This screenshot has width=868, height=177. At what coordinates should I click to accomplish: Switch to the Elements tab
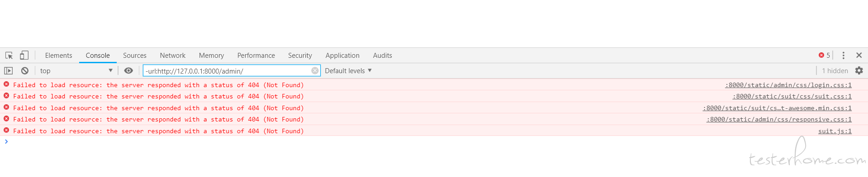58,56
